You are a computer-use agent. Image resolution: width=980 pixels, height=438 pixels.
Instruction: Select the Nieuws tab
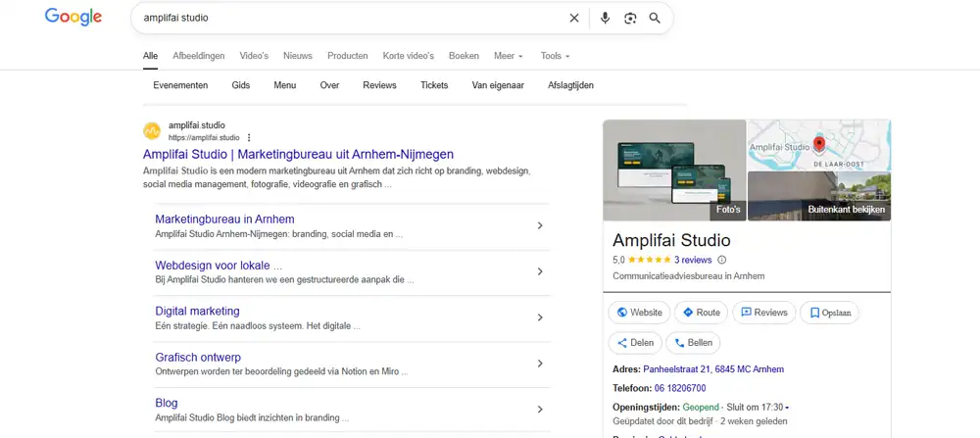coord(297,56)
